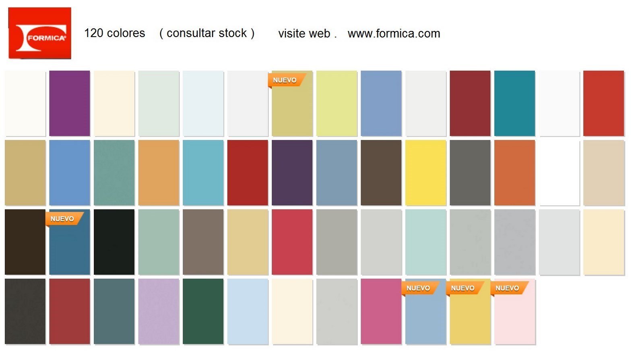The width and height of the screenshot is (644, 358).
Task: Click NUEVO badge on the light blue swatch
Action: pos(418,288)
